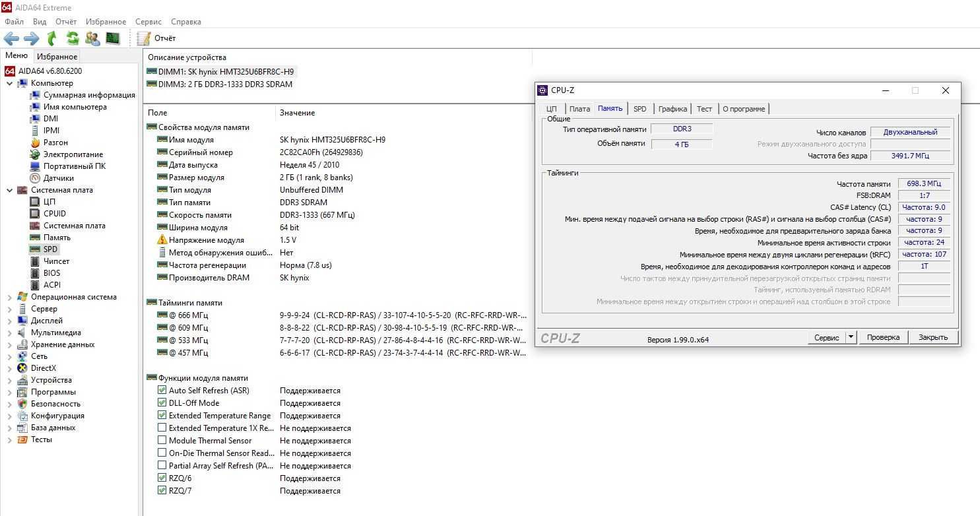Open the Чипсет tree item
The height and width of the screenshot is (516, 980).
click(x=57, y=261)
